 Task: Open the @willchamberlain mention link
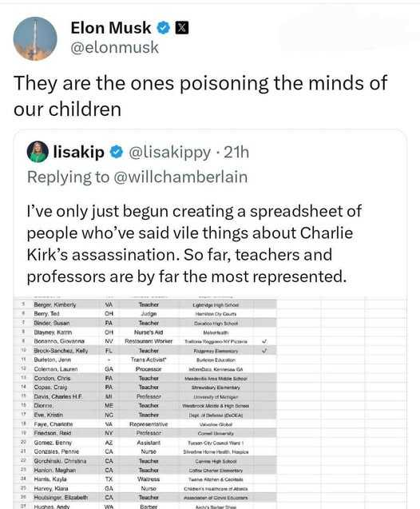coord(180,177)
